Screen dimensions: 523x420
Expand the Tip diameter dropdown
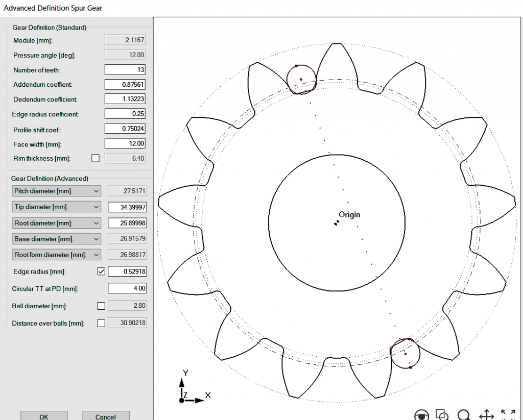(56, 207)
